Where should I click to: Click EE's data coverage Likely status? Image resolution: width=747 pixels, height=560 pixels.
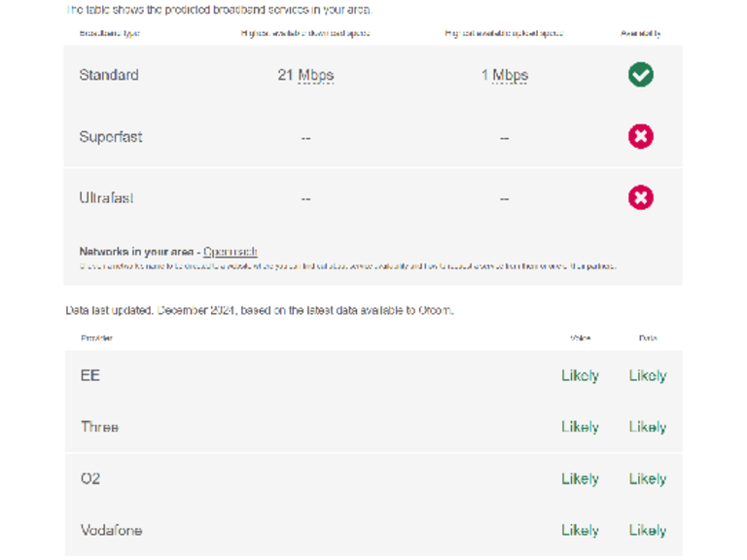point(648,375)
